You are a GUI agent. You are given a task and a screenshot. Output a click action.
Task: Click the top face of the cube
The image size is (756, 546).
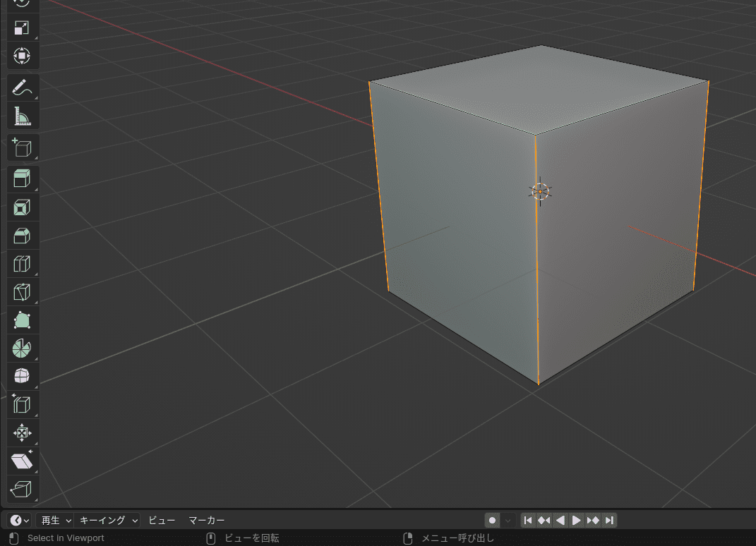pyautogui.click(x=539, y=90)
